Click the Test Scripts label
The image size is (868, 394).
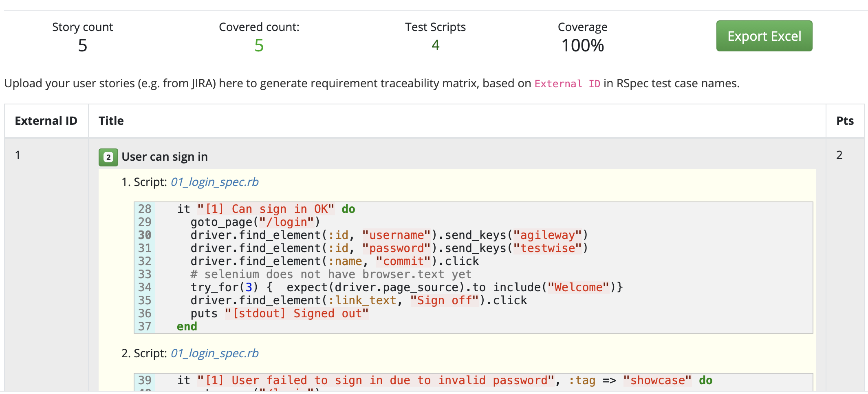click(x=436, y=27)
